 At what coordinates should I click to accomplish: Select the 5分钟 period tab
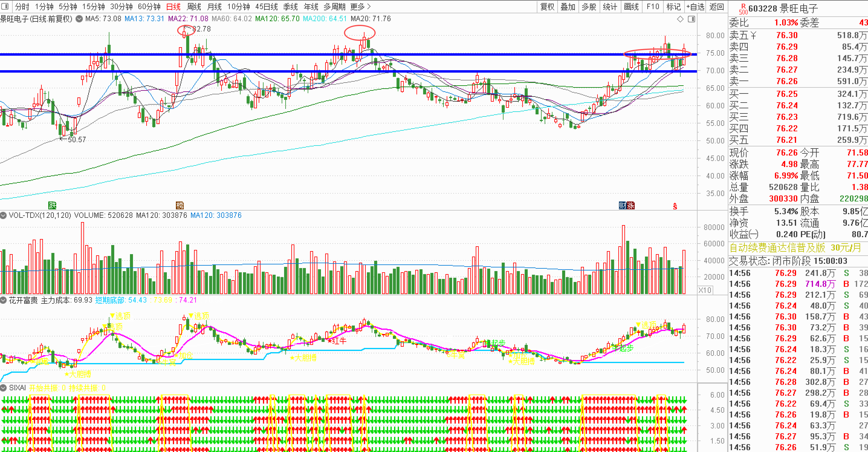tap(68, 7)
